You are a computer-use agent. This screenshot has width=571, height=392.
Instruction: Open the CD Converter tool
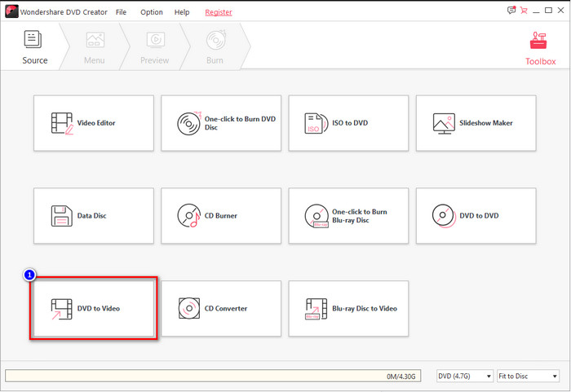221,308
